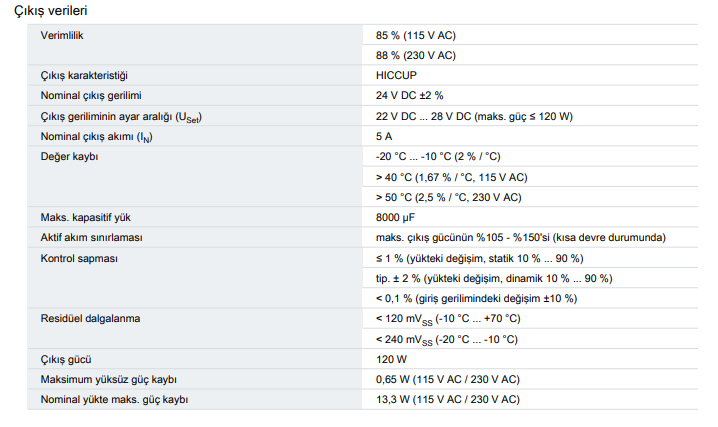The height and width of the screenshot is (427, 718).
Task: Click the "Residüel dalgalanma" label
Action: (x=89, y=319)
